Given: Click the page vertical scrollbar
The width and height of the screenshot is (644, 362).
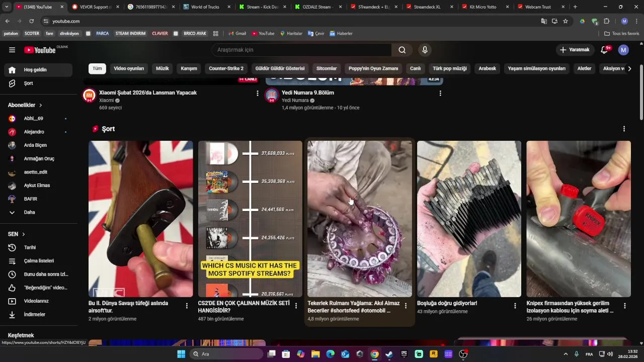Looking at the screenshot, I should coord(641,93).
